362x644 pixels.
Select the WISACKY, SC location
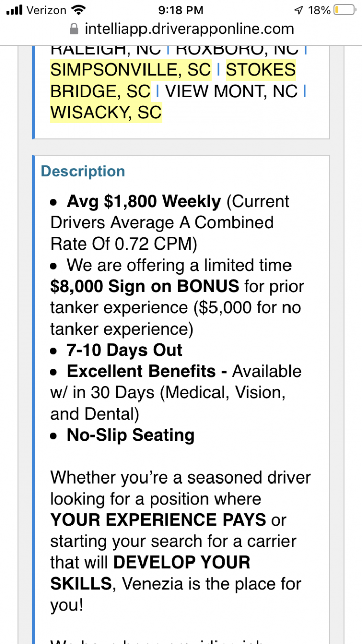coord(106,112)
